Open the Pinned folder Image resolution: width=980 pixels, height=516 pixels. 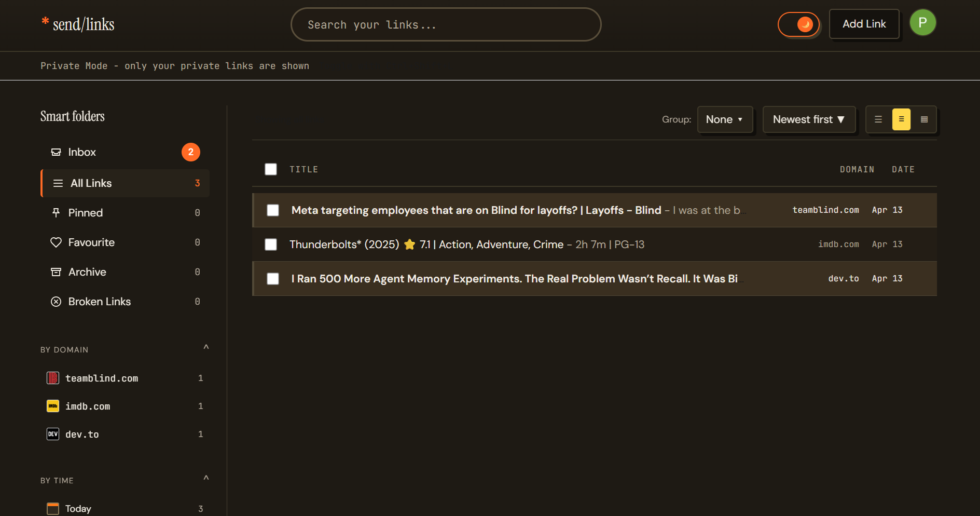tap(125, 213)
